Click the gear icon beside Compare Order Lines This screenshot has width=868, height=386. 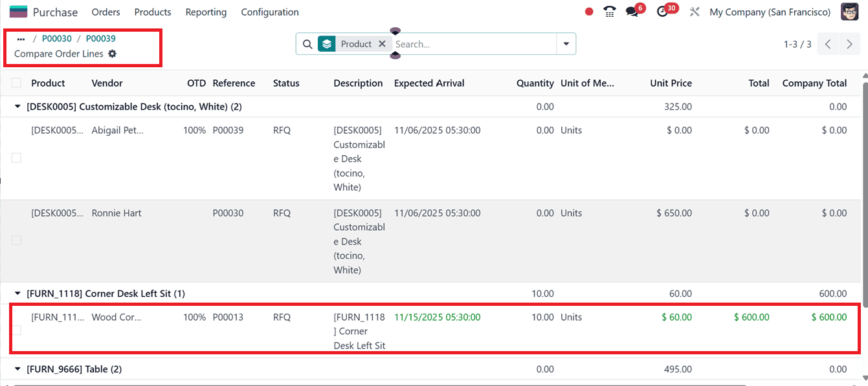tap(111, 54)
